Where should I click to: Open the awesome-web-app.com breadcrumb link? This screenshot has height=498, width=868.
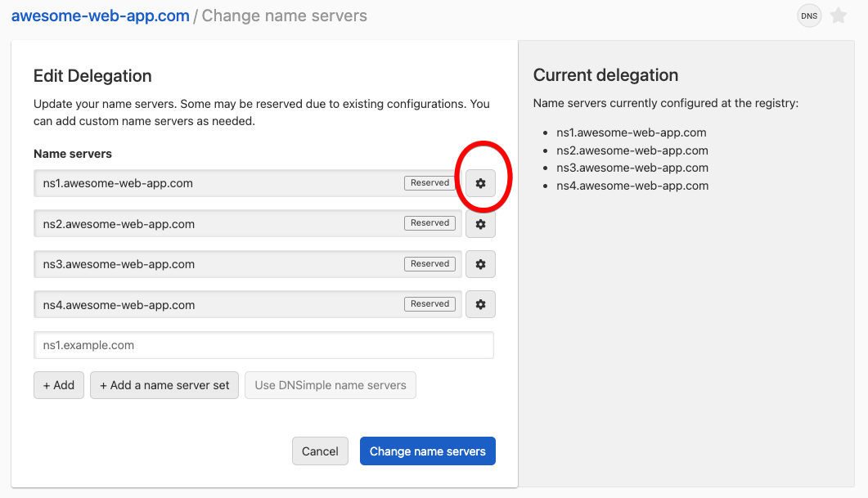pos(100,16)
